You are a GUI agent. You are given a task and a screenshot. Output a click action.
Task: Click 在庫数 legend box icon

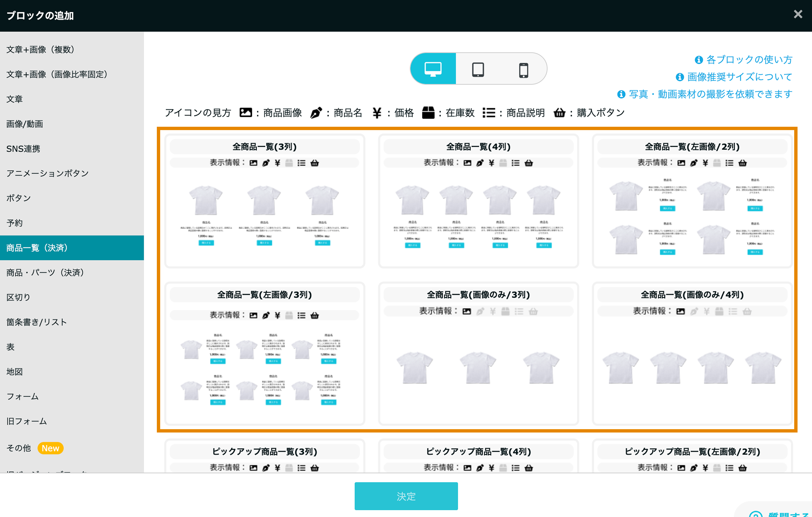(428, 113)
